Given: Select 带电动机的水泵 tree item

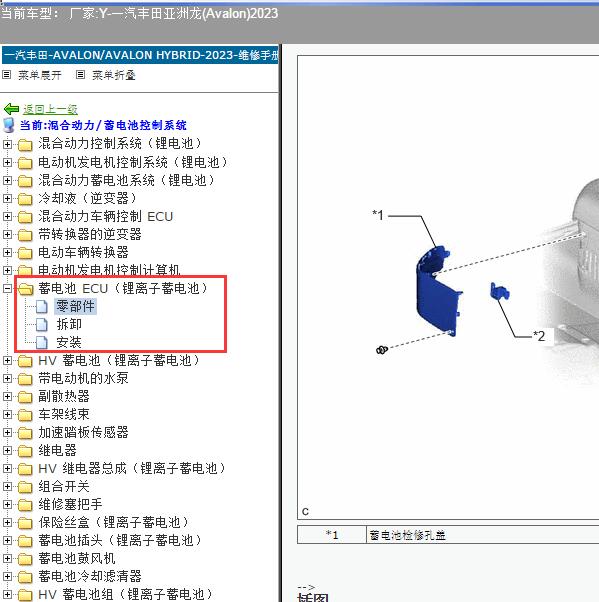Looking at the screenshot, I should coord(83,379).
